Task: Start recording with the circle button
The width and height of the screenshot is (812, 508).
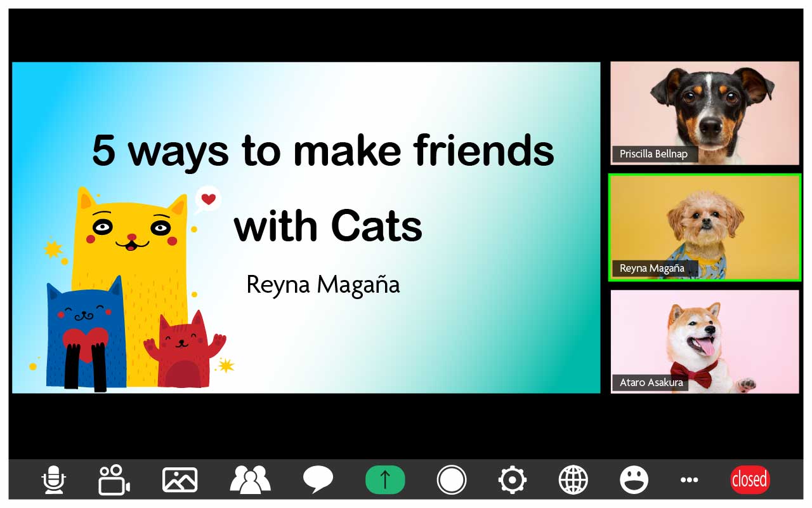Action: pyautogui.click(x=452, y=480)
